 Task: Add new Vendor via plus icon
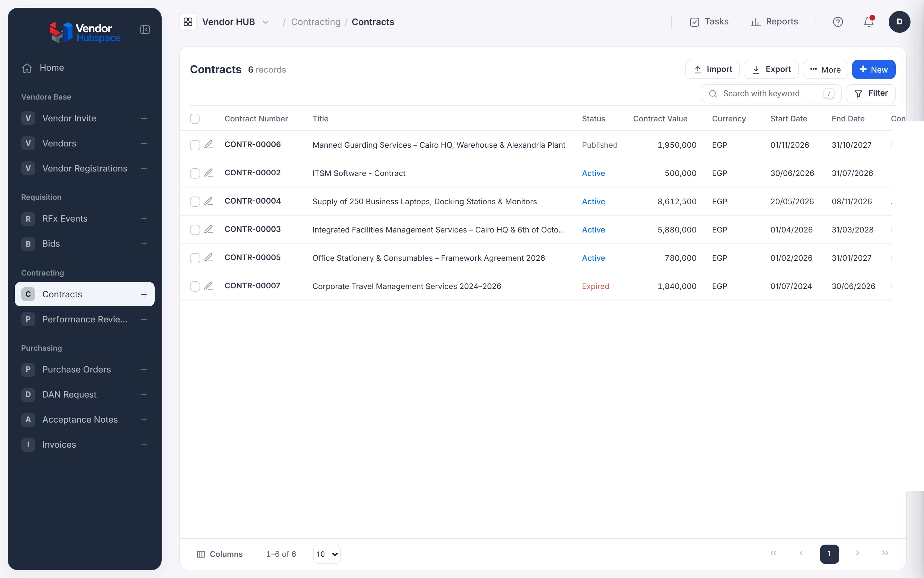pyautogui.click(x=144, y=143)
